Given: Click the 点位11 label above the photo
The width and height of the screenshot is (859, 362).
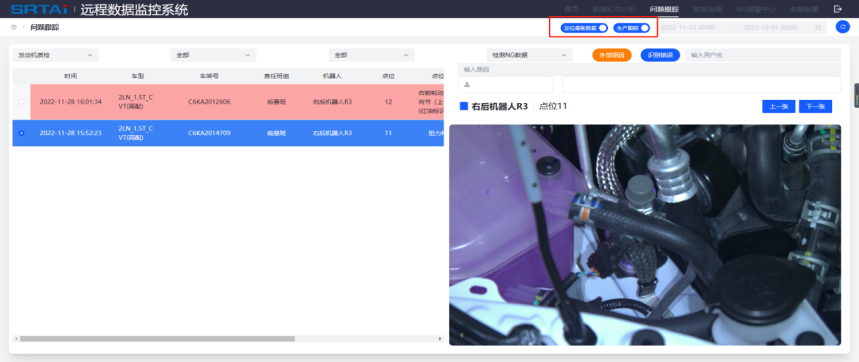Looking at the screenshot, I should click(x=553, y=107).
